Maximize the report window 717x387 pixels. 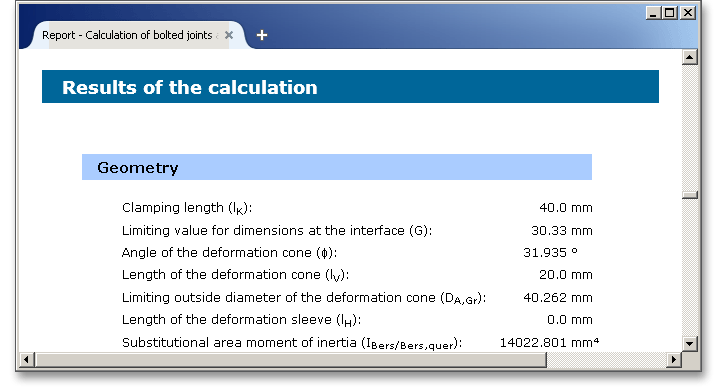tap(670, 13)
